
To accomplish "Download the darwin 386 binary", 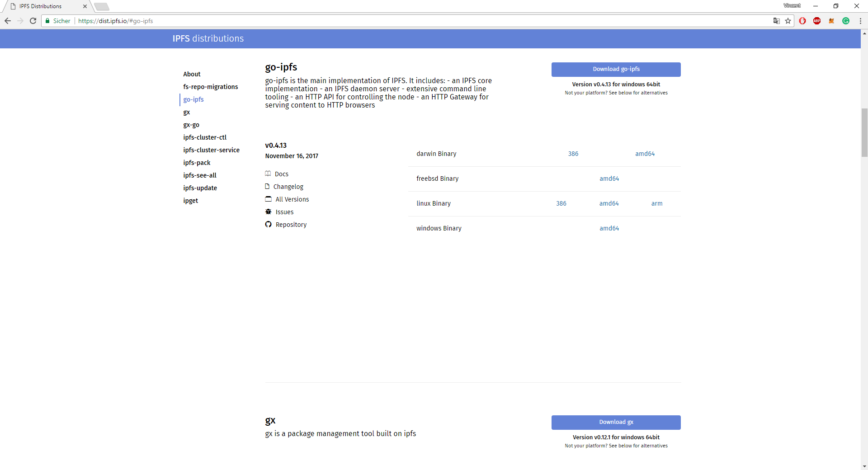I will tap(573, 154).
